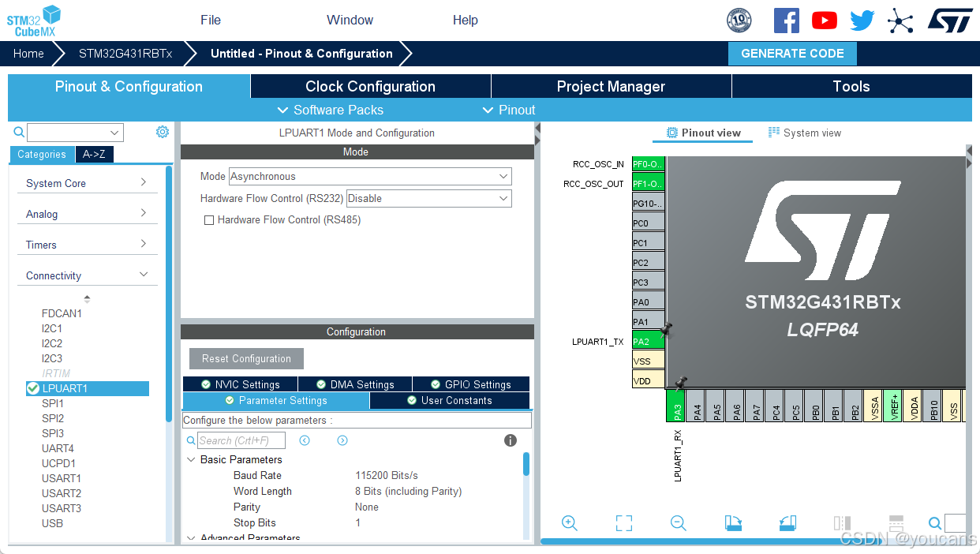Go to the previous parameter search result
Screen dimensions: 980x554
pos(305,440)
